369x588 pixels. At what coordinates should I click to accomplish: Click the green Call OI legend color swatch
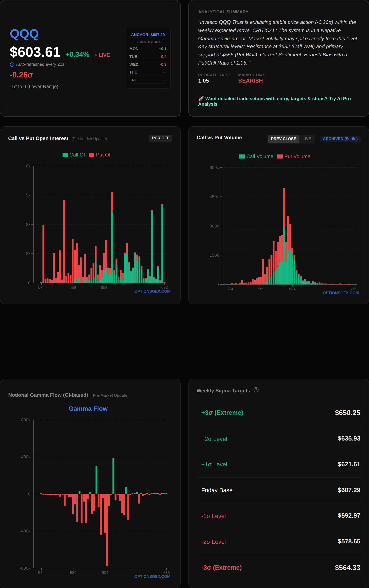coord(65,155)
